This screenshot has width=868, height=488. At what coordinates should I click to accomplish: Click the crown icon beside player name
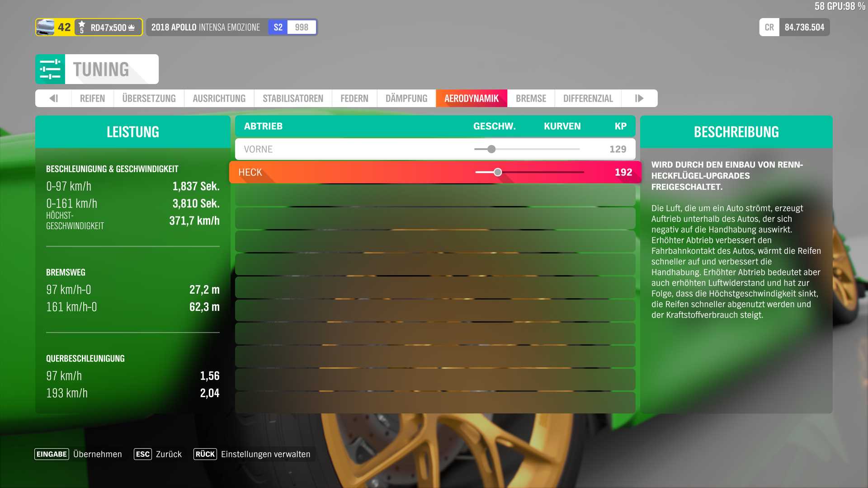132,28
